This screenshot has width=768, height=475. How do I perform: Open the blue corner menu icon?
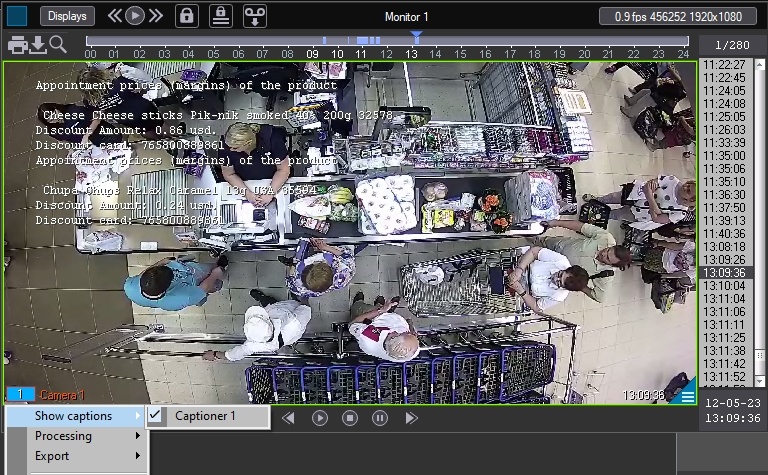(x=687, y=397)
